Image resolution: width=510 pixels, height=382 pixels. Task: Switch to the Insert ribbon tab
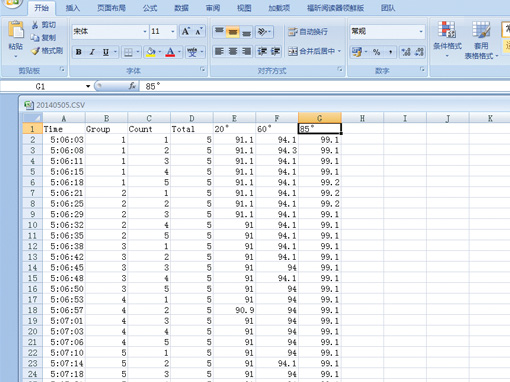(x=73, y=8)
